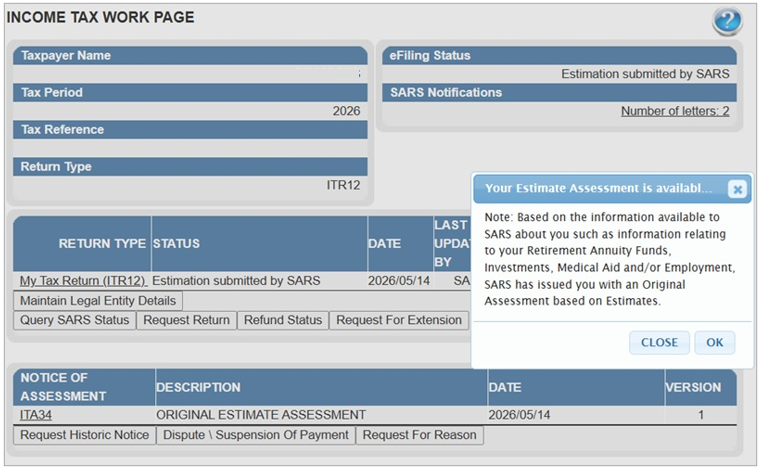Click the RETURN TYPE column header

click(x=82, y=244)
